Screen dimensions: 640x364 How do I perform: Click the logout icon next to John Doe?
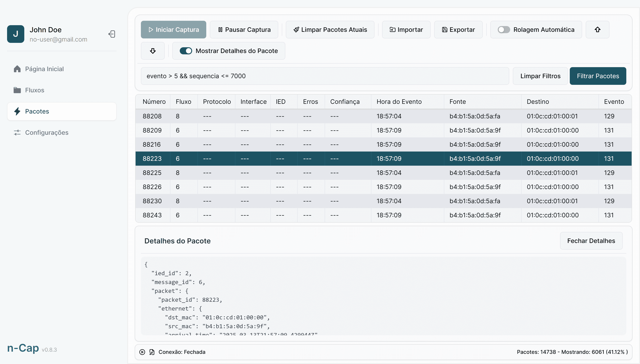point(112,34)
